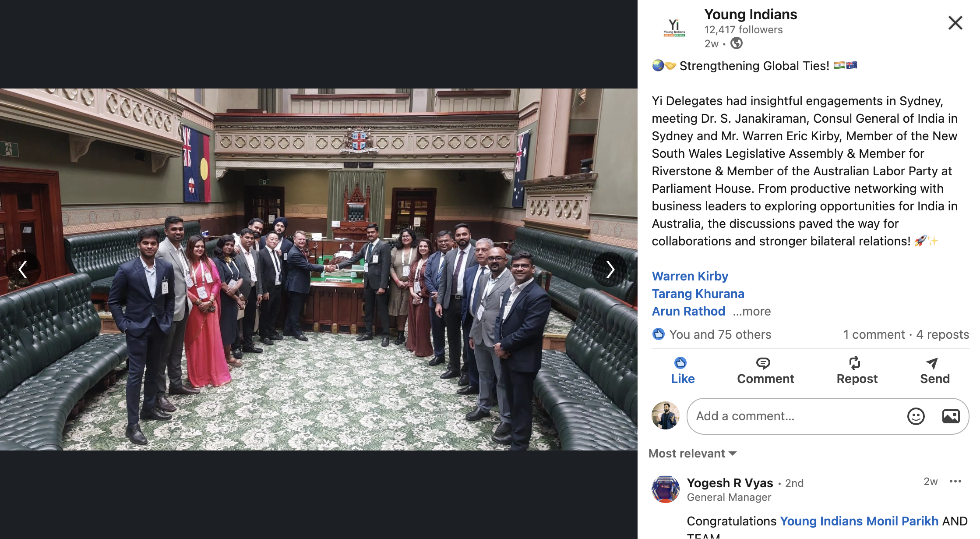This screenshot has width=980, height=539.
Task: Repost this Young Indians post
Action: [857, 371]
